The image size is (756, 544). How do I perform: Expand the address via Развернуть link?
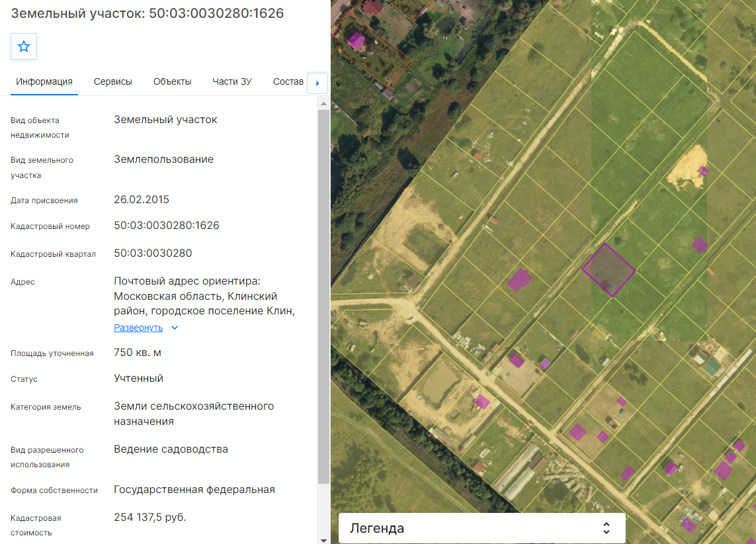(x=138, y=328)
